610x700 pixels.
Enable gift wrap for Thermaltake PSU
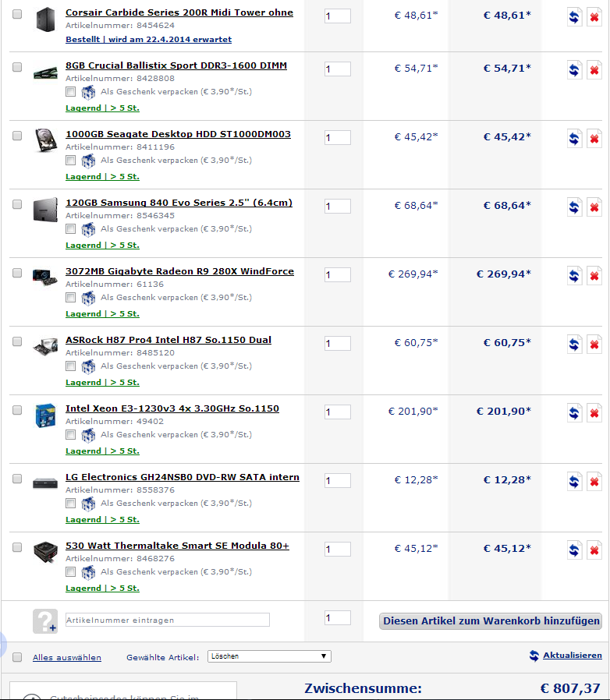[71, 572]
